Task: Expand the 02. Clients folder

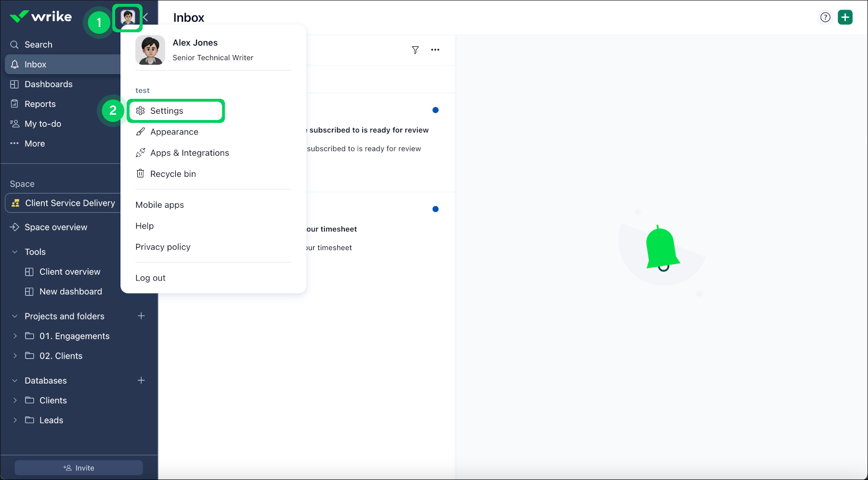Action: 15,356
